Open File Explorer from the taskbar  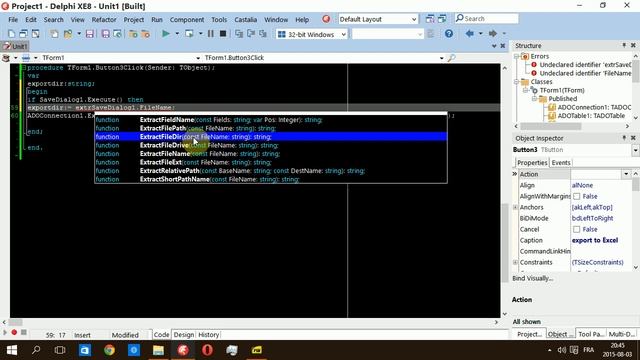tap(158, 350)
